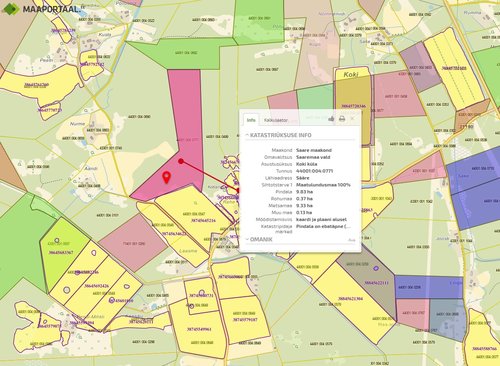Open the Kalkulaator tab
This screenshot has height=366, width=500.
point(276,120)
